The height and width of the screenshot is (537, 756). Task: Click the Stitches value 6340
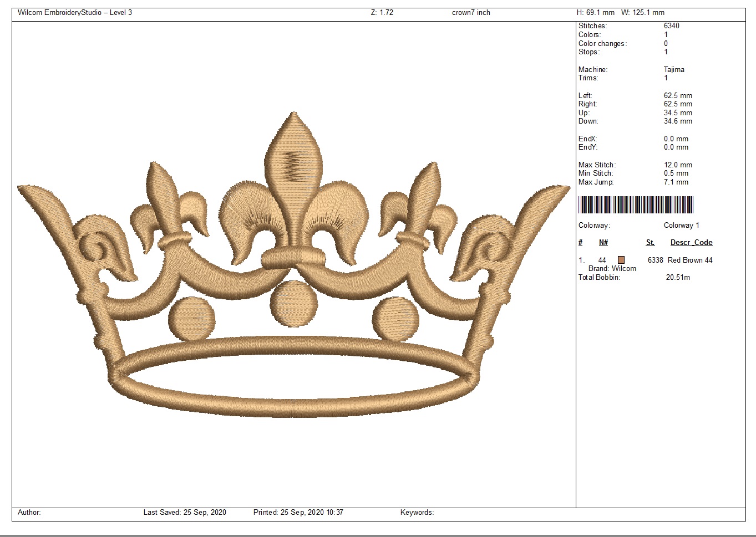coord(671,26)
